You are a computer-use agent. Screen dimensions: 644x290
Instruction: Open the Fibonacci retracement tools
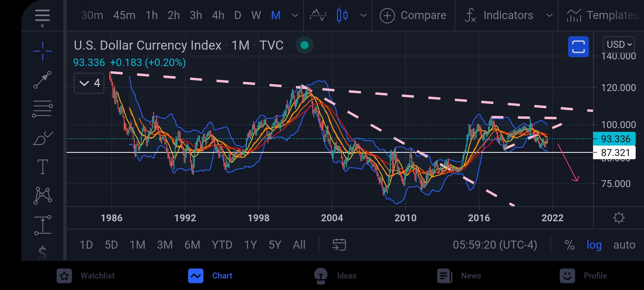(42, 109)
